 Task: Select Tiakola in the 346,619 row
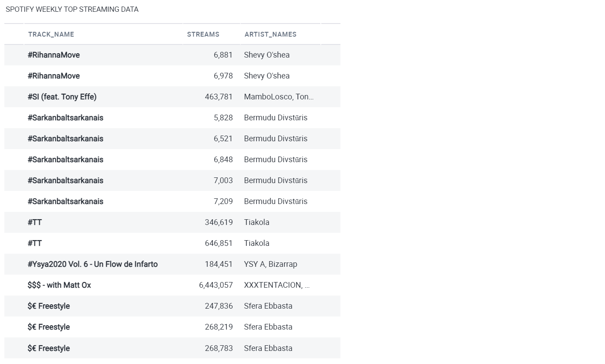pos(257,222)
